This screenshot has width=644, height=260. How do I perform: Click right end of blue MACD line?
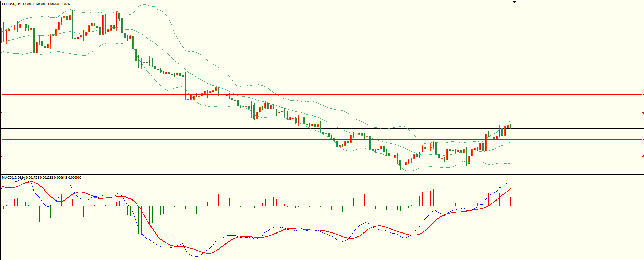pyautogui.click(x=510, y=182)
